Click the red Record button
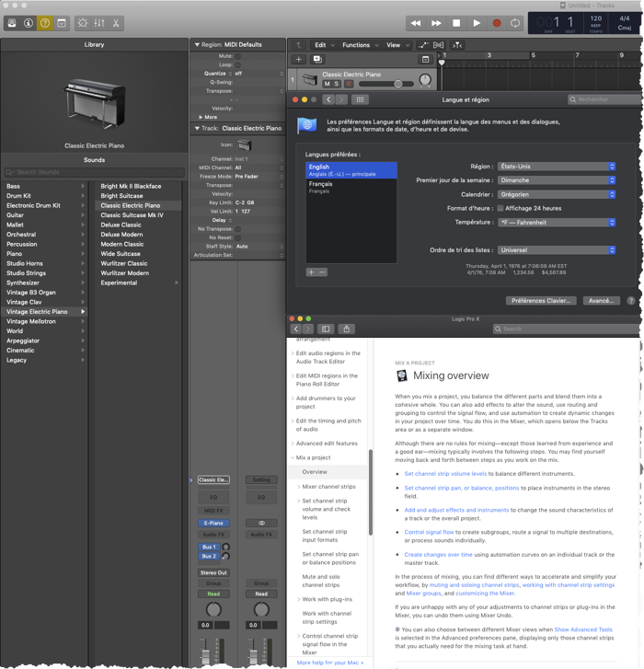This screenshot has height=669, width=644. 497,22
